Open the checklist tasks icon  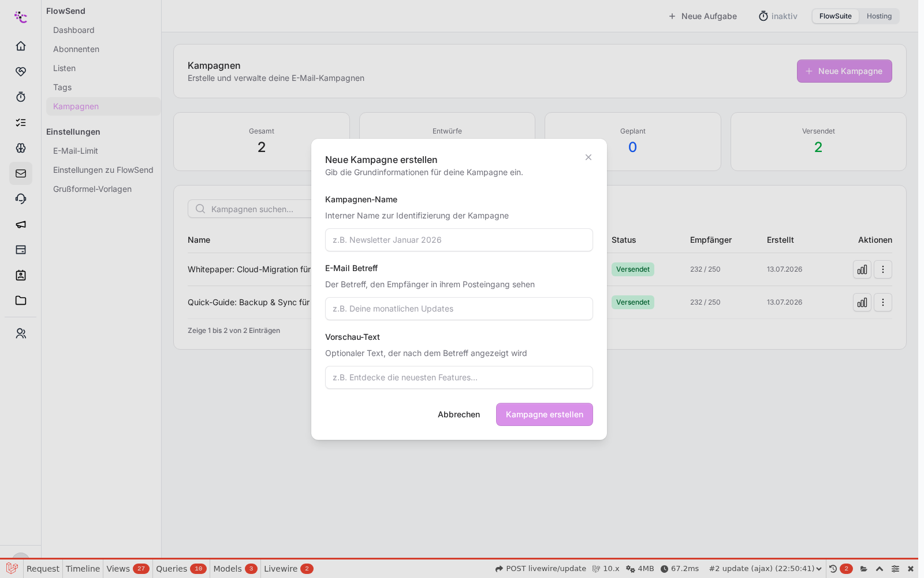click(21, 122)
